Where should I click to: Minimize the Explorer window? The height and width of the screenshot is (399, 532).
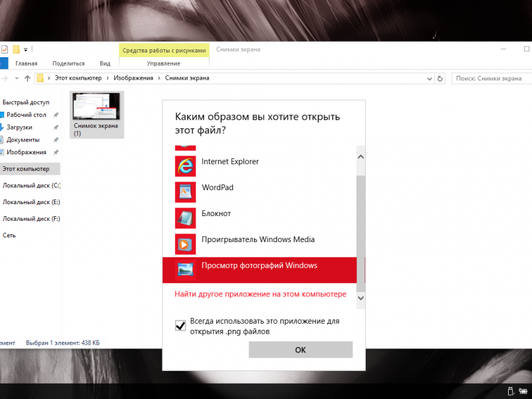(503, 49)
